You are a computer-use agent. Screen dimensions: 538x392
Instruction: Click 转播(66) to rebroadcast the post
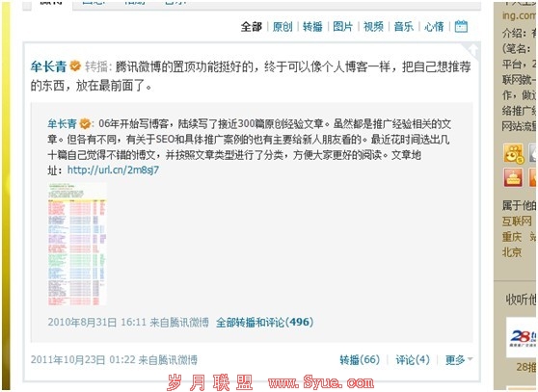point(360,360)
